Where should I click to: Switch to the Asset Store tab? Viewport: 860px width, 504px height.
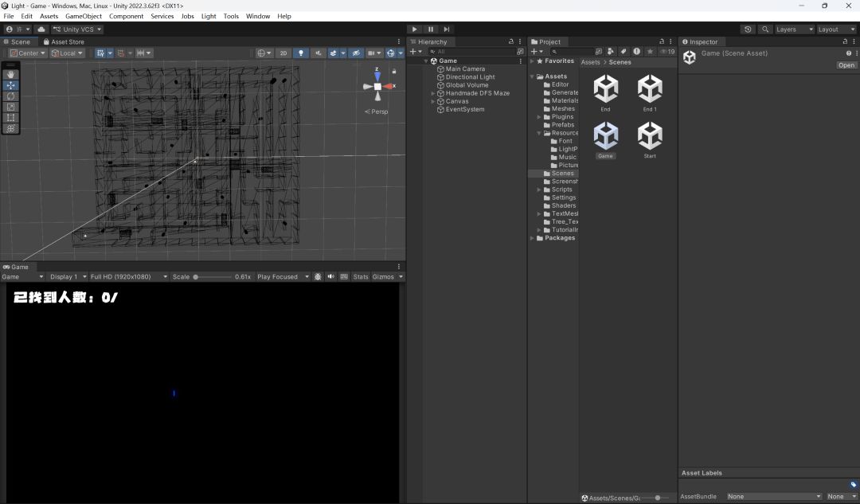pyautogui.click(x=64, y=41)
